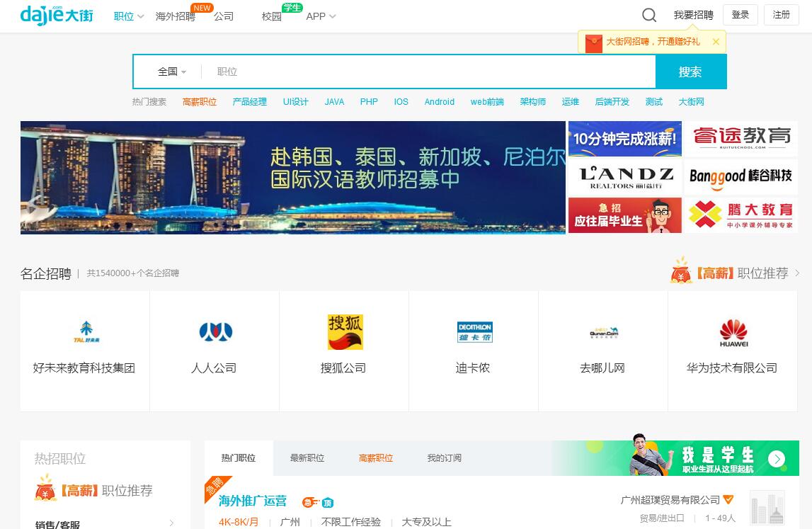This screenshot has height=529, width=812.
Task: Expand the 全国 location dropdown
Action: 172,72
